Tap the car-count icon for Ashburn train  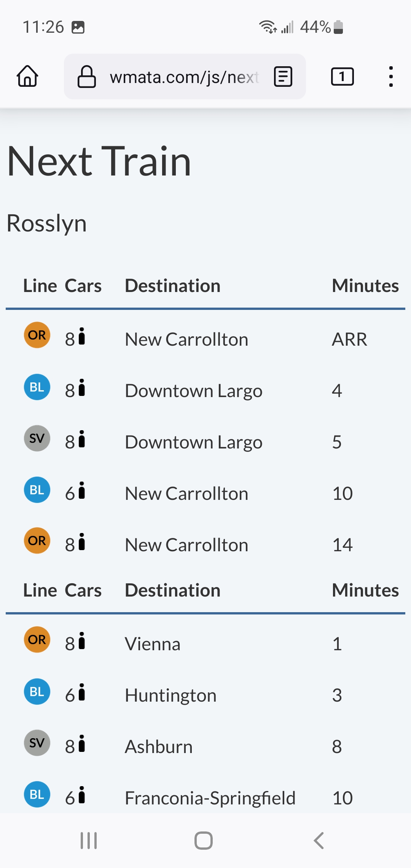tap(81, 744)
